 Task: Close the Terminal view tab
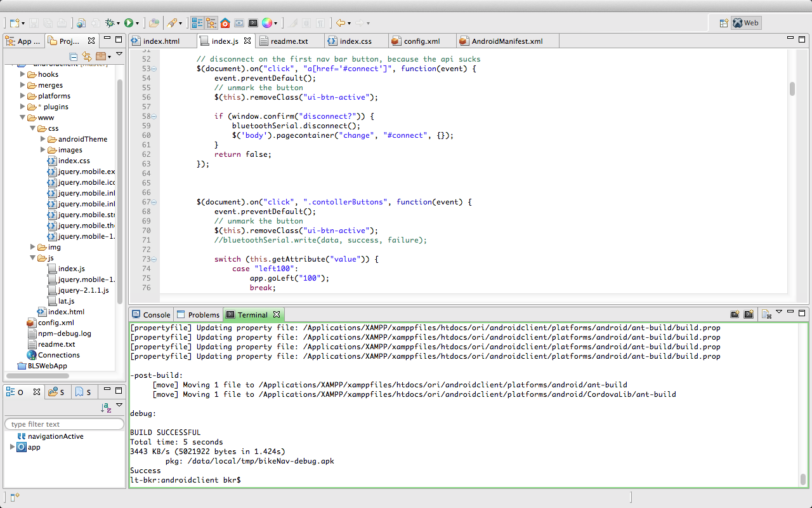[x=277, y=314]
